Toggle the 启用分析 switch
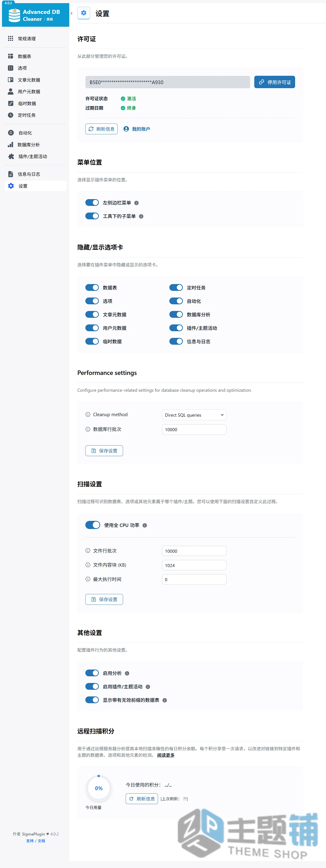 click(92, 673)
